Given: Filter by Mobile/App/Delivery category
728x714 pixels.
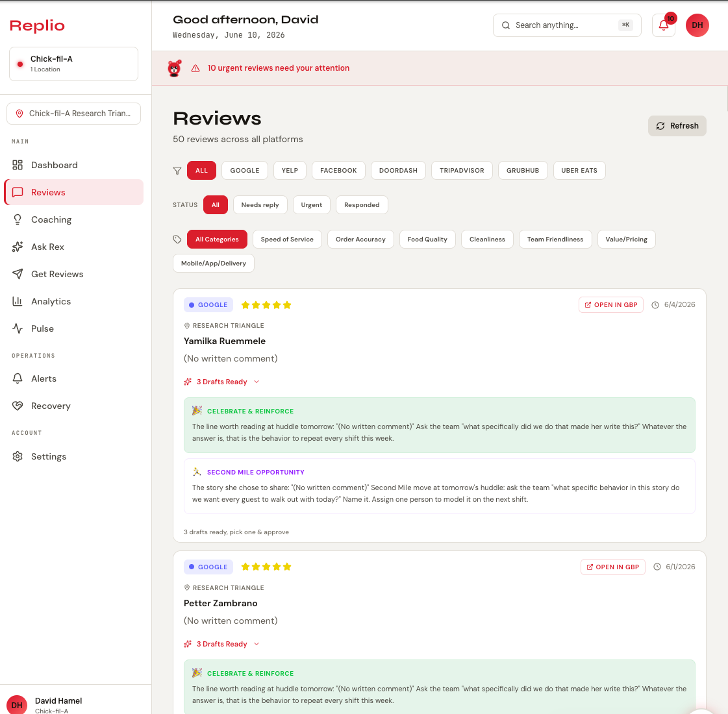Looking at the screenshot, I should (214, 264).
